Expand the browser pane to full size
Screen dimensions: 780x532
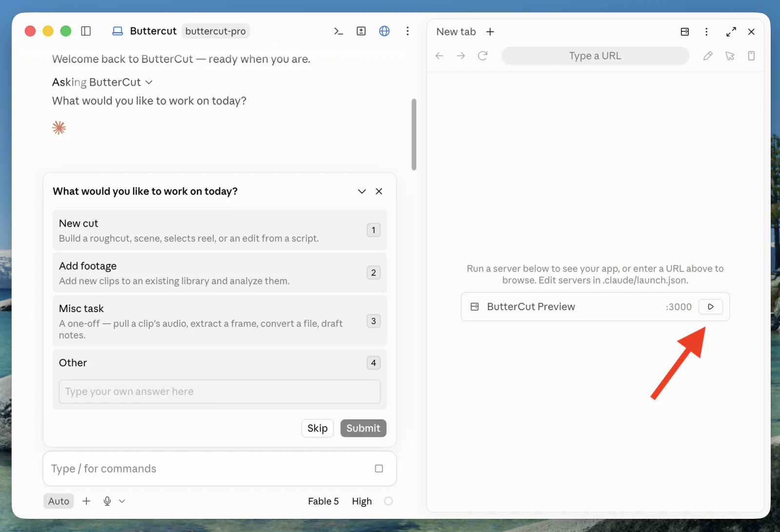click(731, 32)
